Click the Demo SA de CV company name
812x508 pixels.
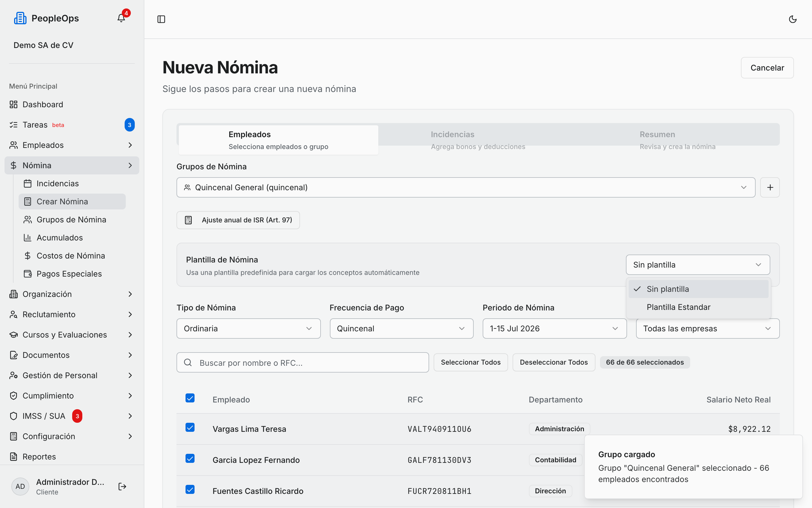click(x=43, y=45)
